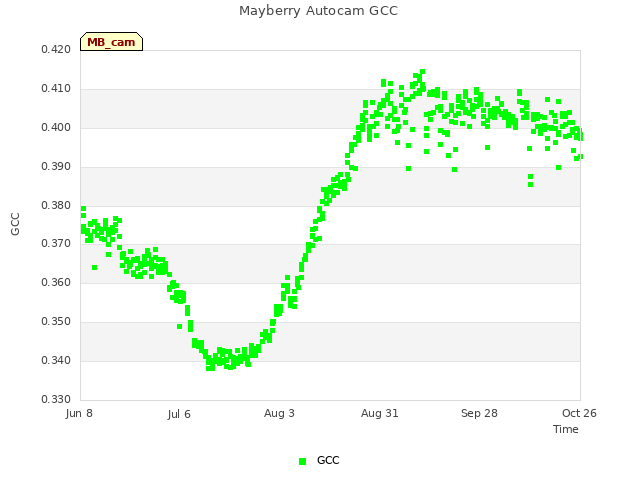This screenshot has height=480, width=640.
Task: Click the 0.350 y-axis label
Action: coord(56,322)
